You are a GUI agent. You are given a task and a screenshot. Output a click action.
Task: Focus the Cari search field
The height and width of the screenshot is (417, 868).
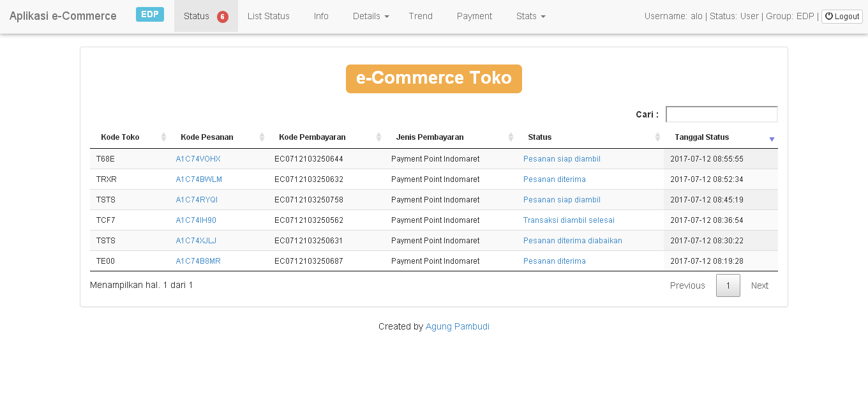(x=721, y=114)
